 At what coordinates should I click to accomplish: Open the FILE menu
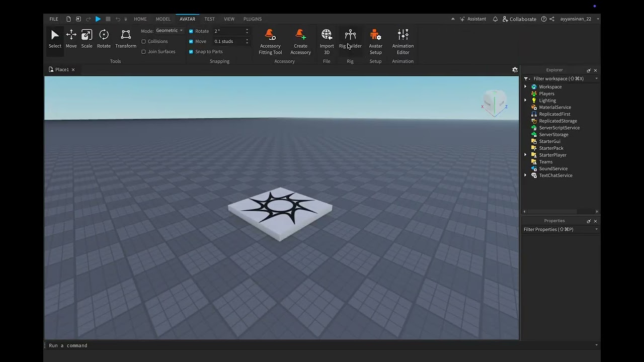pos(53,19)
